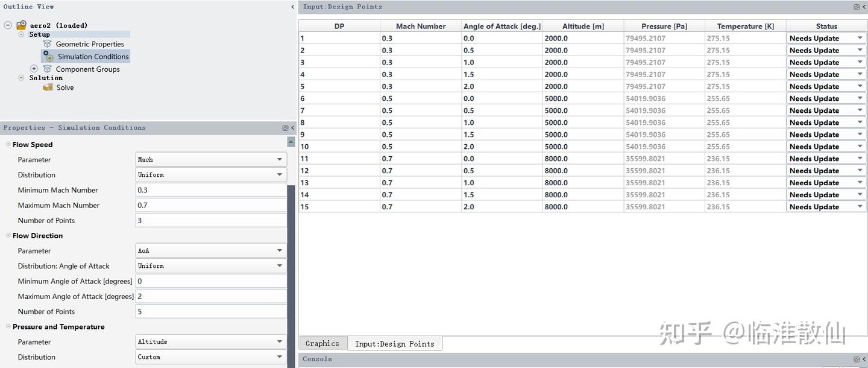This screenshot has width=868, height=368.
Task: Click the Mach Number column header
Action: (421, 26)
